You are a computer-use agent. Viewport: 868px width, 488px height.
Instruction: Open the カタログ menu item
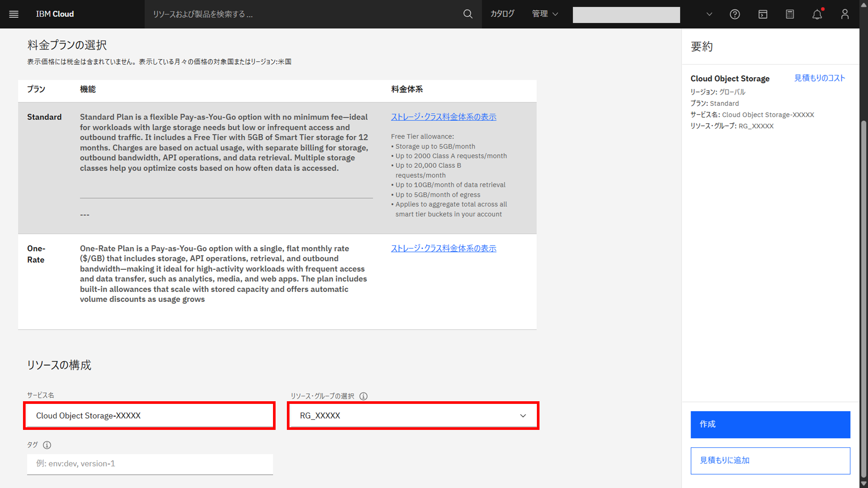click(x=502, y=14)
